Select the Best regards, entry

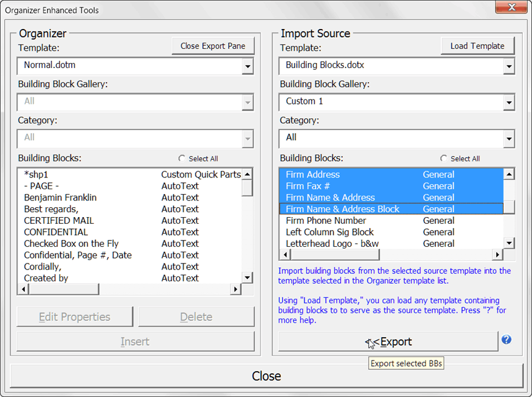[130, 209]
